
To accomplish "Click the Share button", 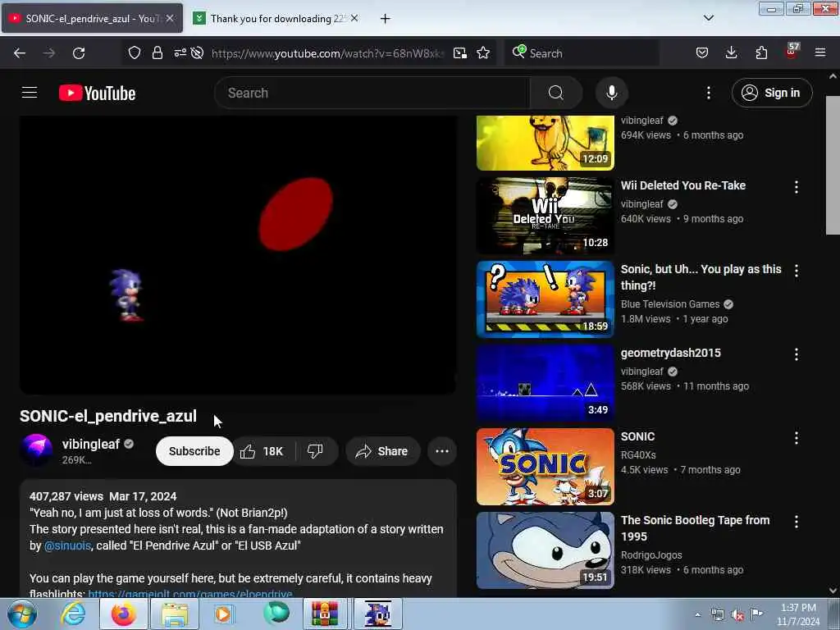I will click(382, 451).
